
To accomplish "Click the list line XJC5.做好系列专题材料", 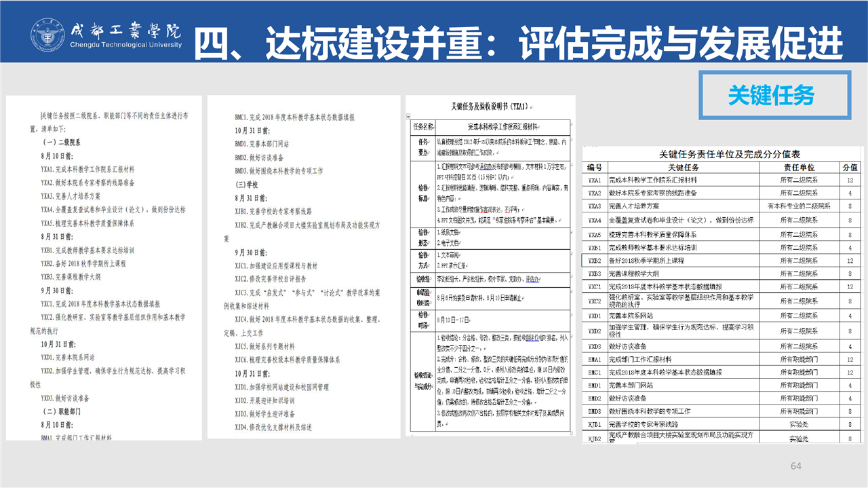I will coord(266,346).
